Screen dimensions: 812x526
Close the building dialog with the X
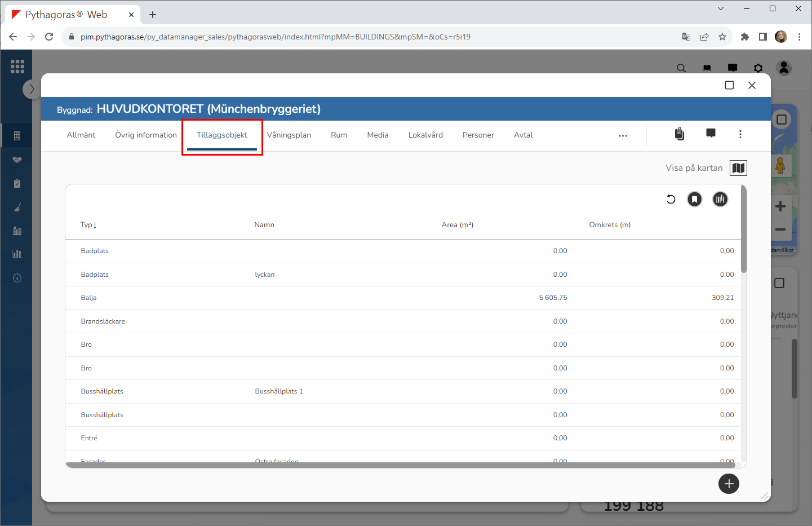click(752, 85)
